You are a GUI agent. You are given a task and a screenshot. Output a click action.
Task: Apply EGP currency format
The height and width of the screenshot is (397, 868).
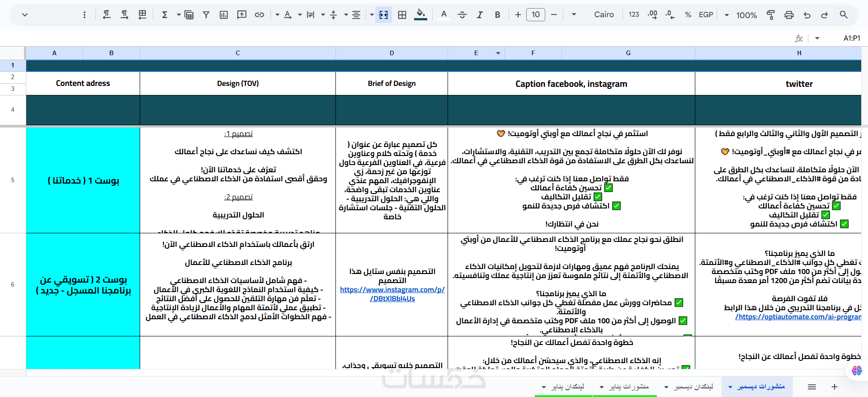tap(706, 15)
